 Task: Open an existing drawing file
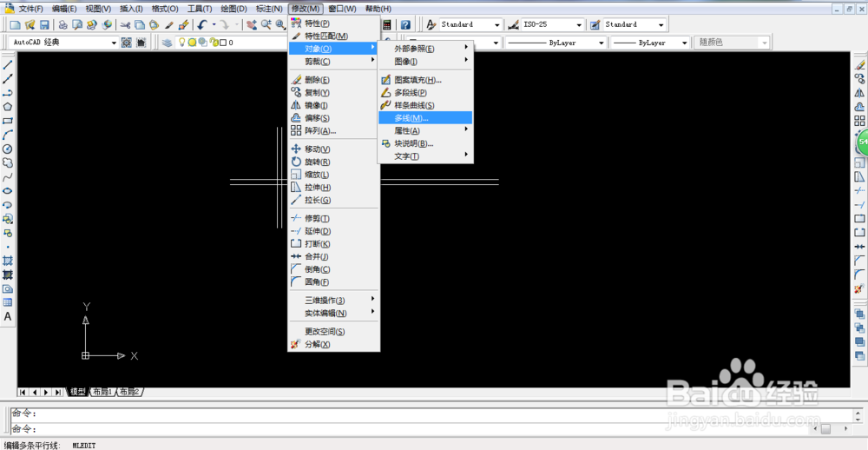tap(30, 24)
